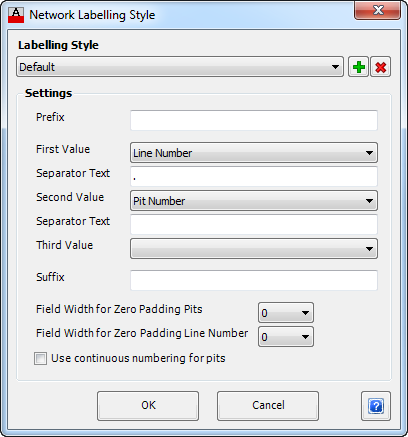Open the Labelling Style Default dropdown
Viewport: 408px width, 437px height.
pyautogui.click(x=180, y=67)
